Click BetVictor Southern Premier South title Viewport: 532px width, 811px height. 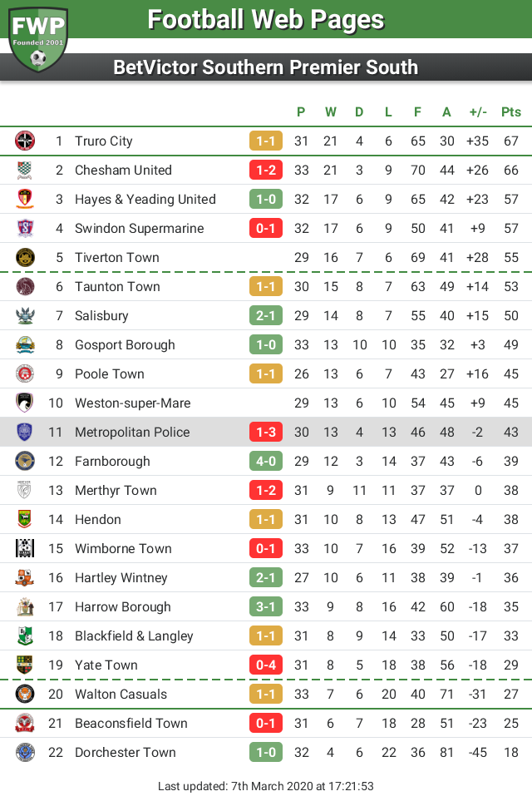click(266, 67)
